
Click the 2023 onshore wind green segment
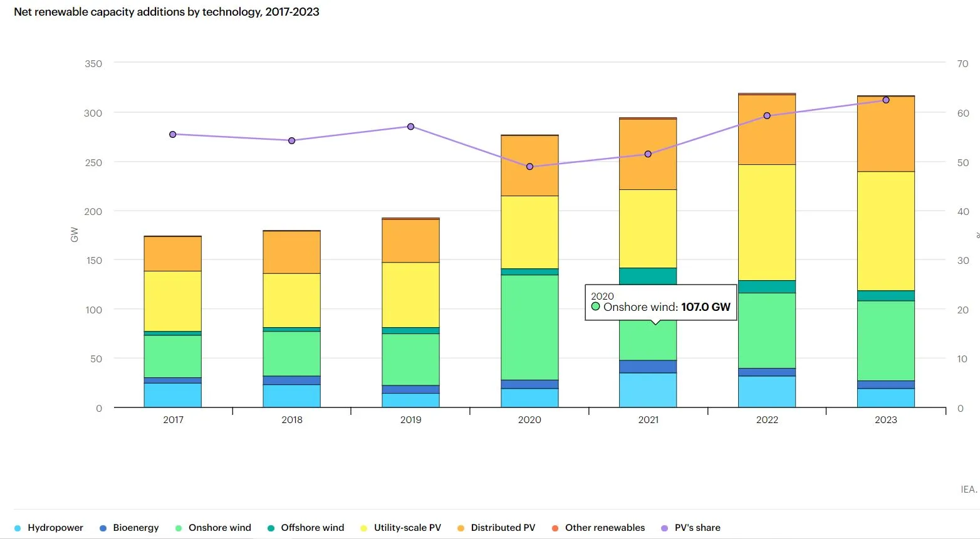coord(886,341)
